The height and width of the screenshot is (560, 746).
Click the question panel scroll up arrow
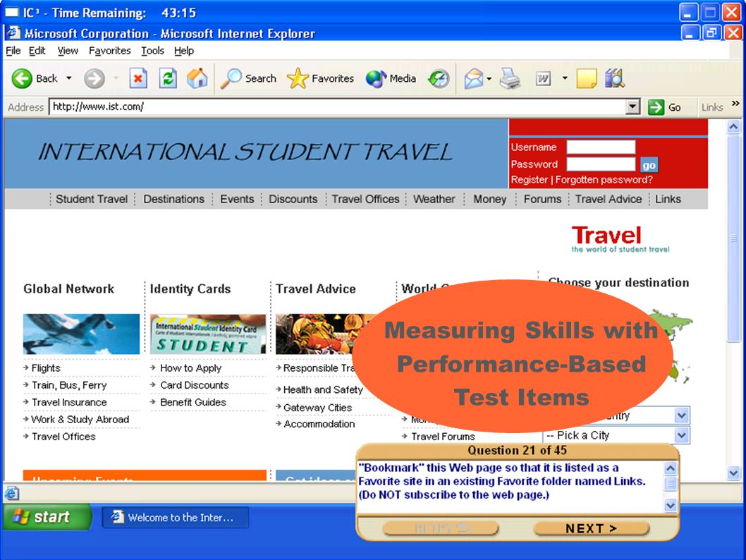tap(671, 468)
